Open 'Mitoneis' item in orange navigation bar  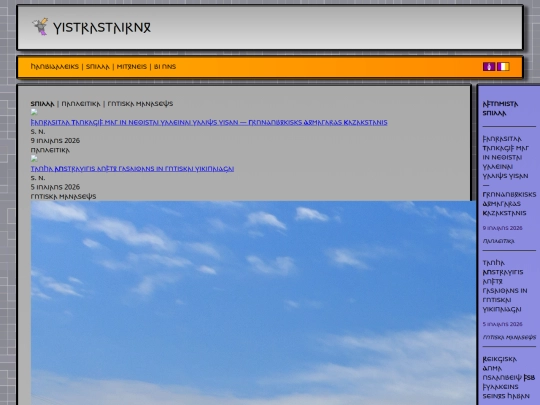click(x=132, y=67)
